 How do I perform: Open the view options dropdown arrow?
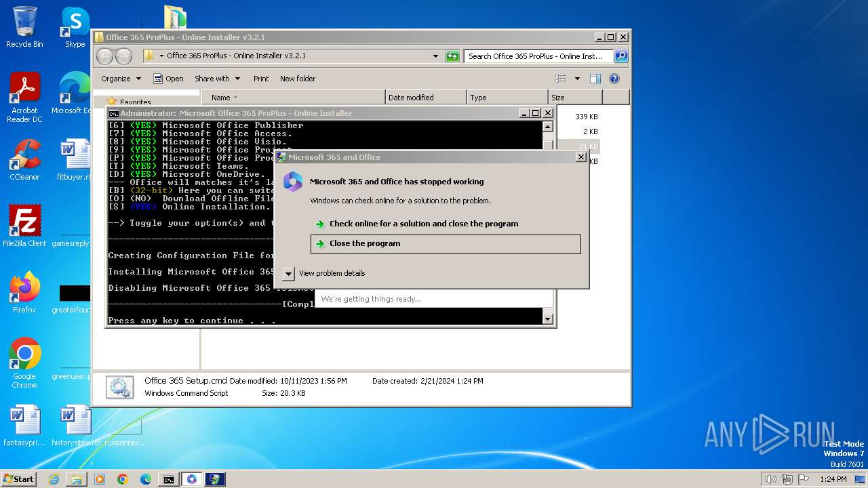[577, 79]
